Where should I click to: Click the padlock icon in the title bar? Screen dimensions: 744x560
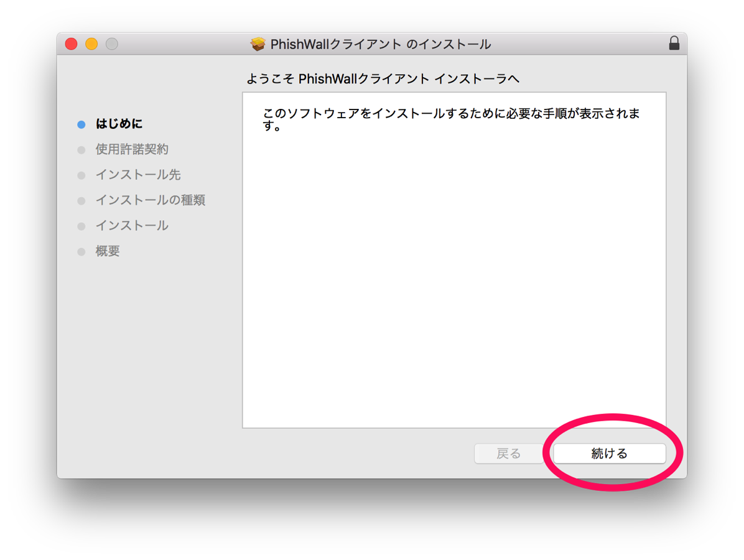tap(674, 44)
